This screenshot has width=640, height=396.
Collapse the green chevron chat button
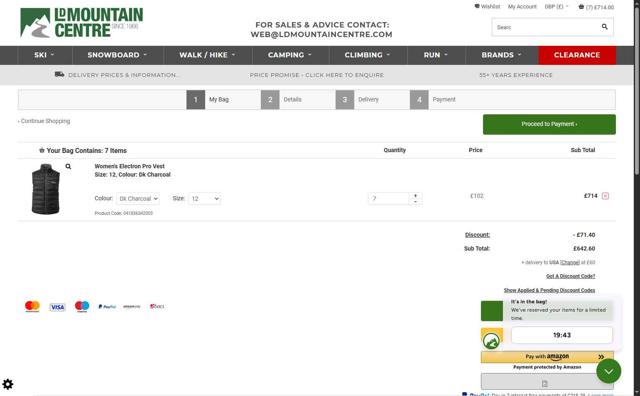608,371
